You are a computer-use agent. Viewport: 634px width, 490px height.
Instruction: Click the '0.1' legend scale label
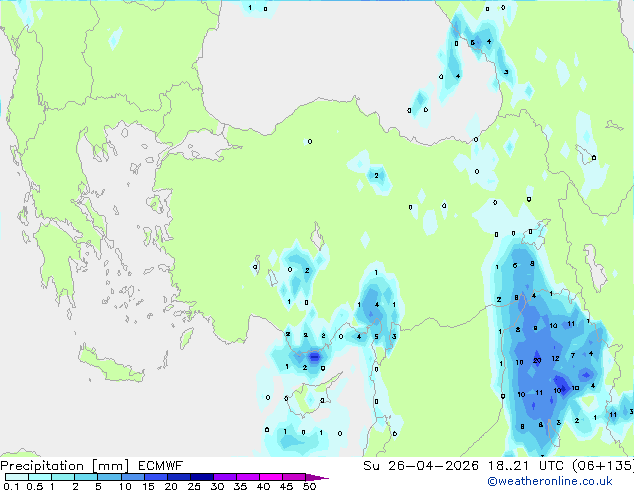point(11,486)
